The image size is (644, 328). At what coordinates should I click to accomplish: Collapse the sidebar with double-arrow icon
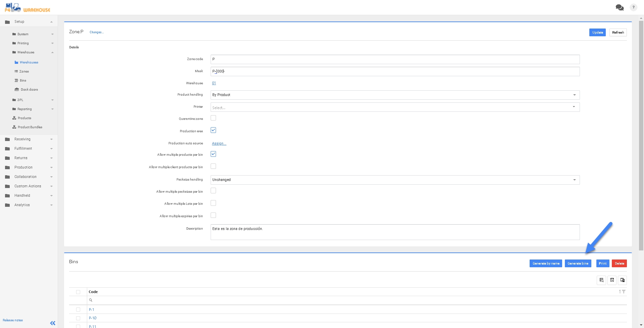pyautogui.click(x=53, y=323)
